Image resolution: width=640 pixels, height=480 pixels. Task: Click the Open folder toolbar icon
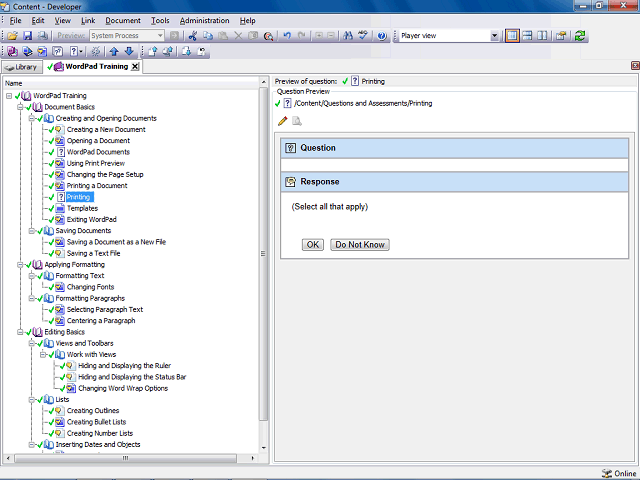[x=12, y=36]
